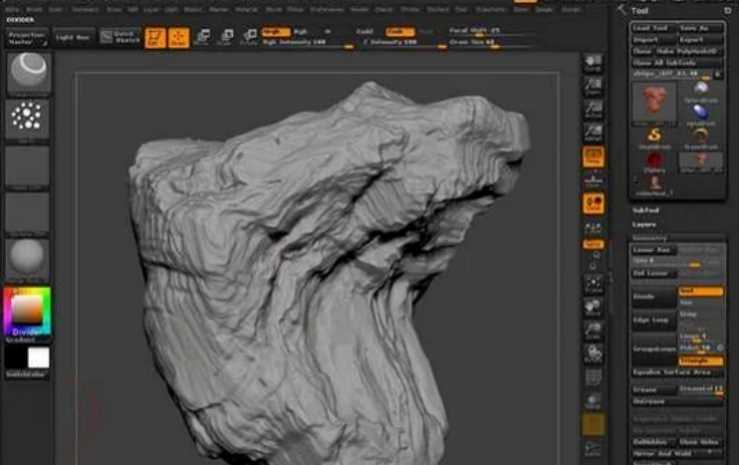The height and width of the screenshot is (465, 739).
Task: Toggle the orange Draw mode button
Action: (179, 38)
